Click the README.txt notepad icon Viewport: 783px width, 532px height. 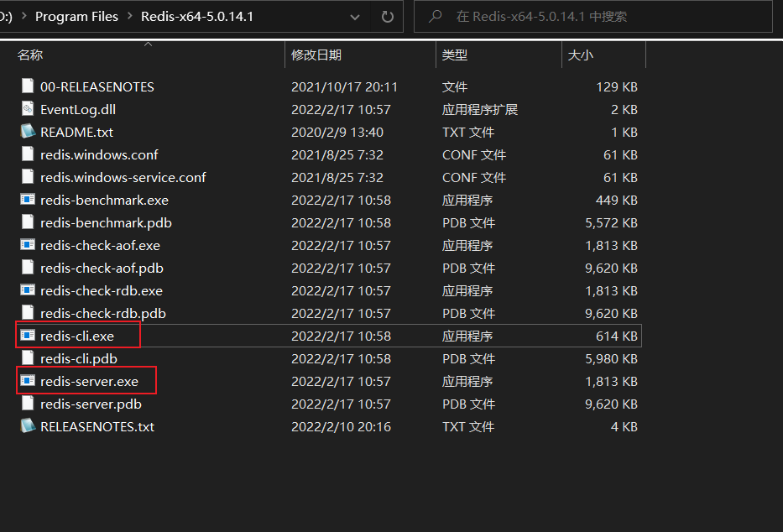[x=28, y=131]
